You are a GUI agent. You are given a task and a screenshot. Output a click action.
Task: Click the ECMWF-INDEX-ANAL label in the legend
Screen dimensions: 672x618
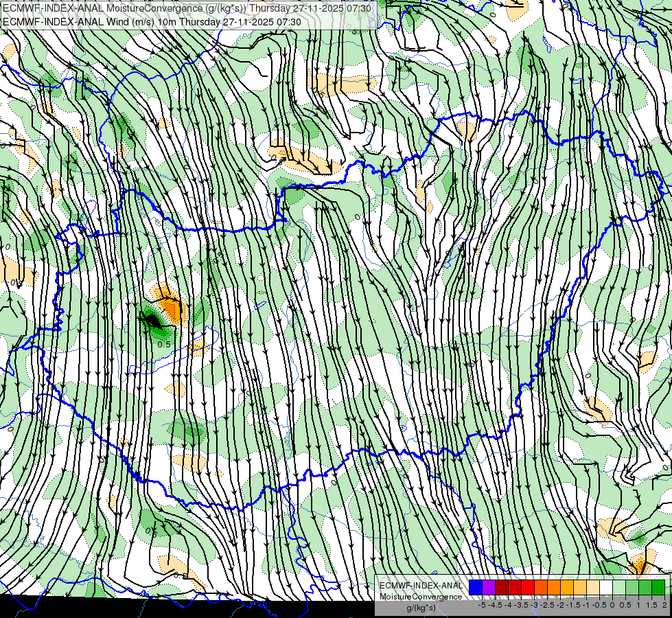(421, 586)
